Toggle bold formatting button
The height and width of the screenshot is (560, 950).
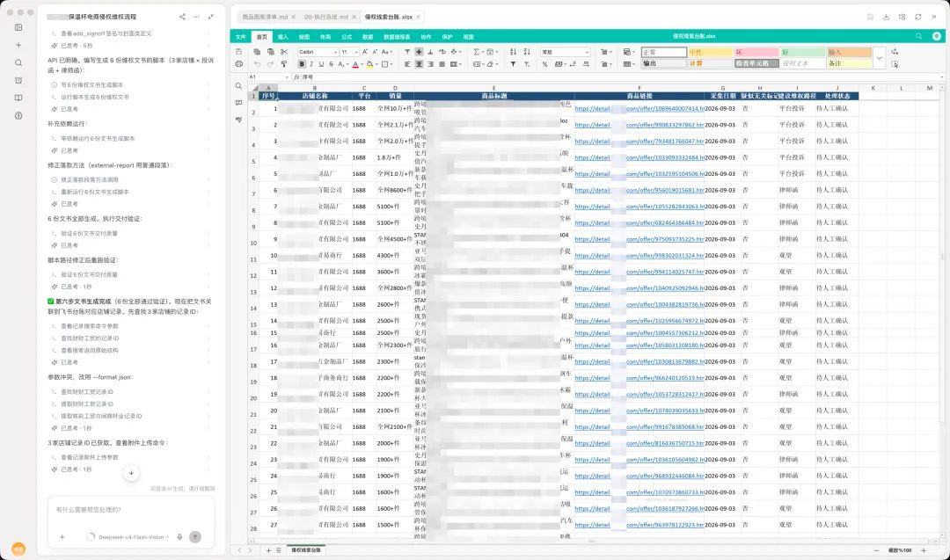click(x=302, y=64)
